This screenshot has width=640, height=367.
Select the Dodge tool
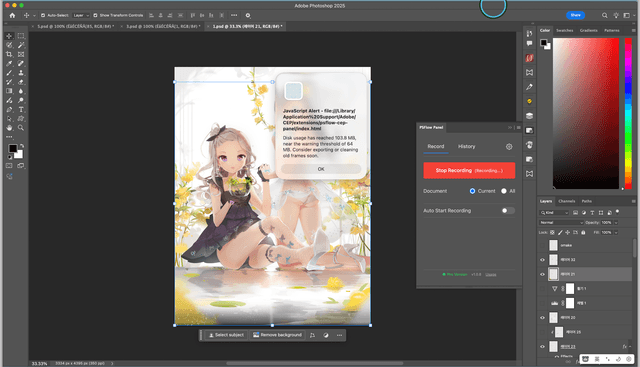point(21,100)
